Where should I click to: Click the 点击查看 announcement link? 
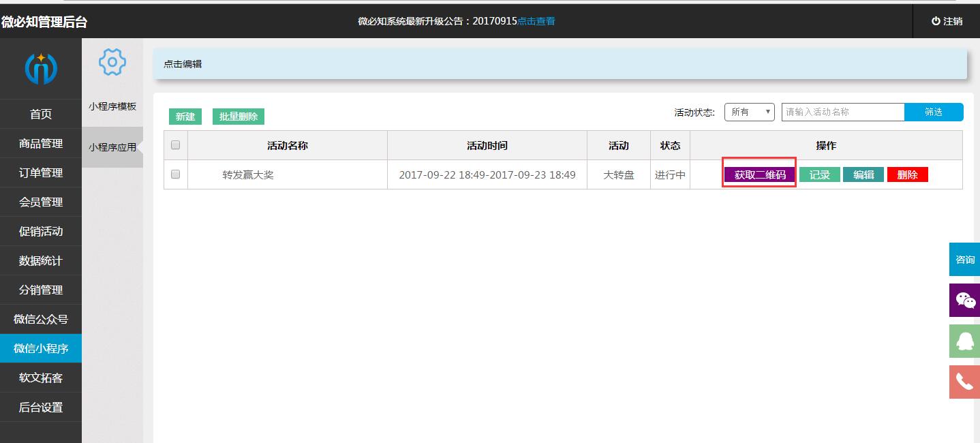click(x=536, y=21)
